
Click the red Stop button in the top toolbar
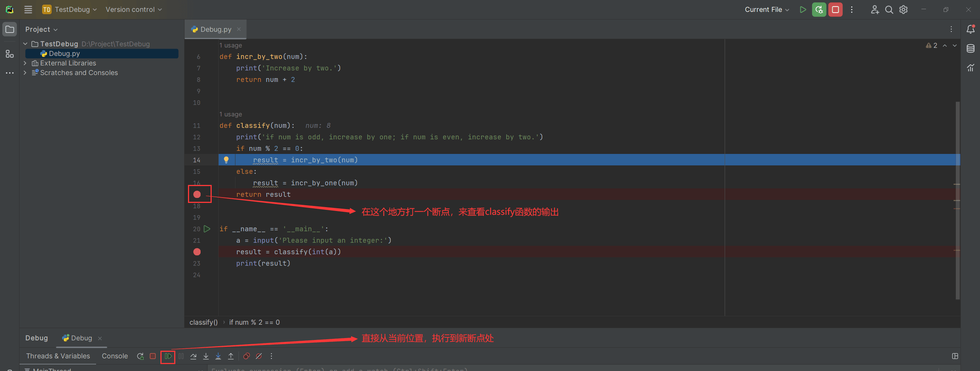pyautogui.click(x=835, y=10)
